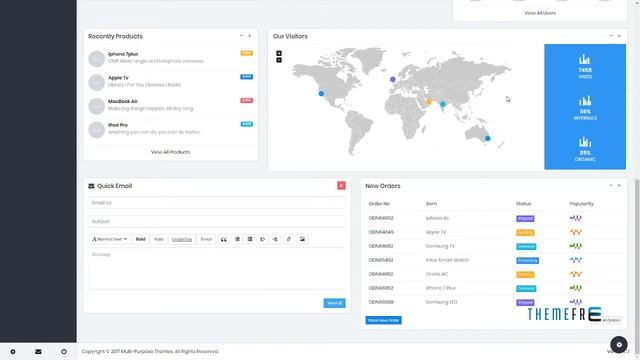Select the 'Onida AC' item cell
The image size is (640, 360).
click(437, 274)
